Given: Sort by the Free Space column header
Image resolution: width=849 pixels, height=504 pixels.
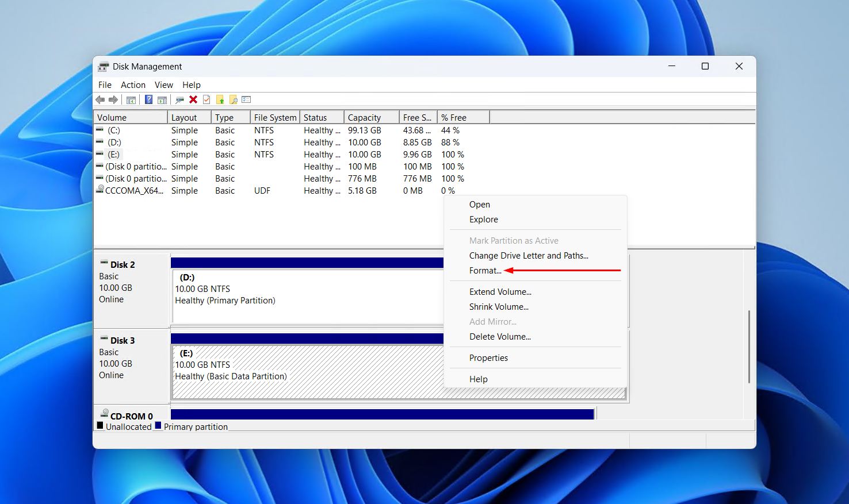Looking at the screenshot, I should tap(418, 117).
